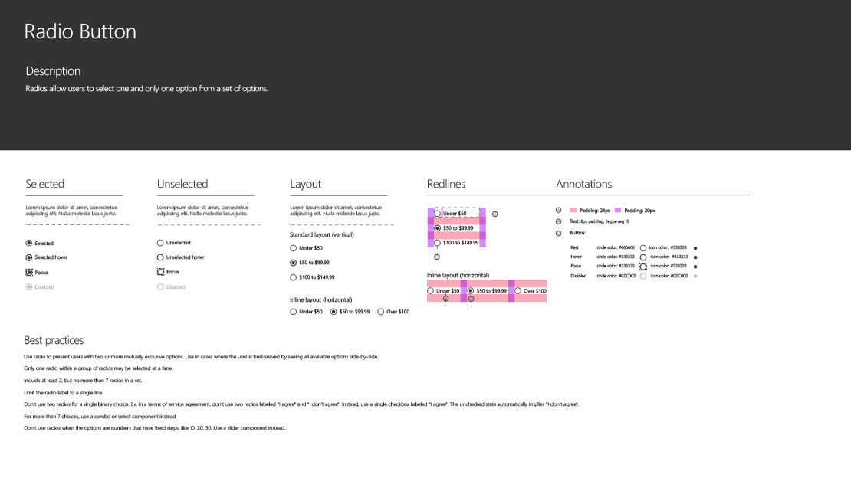Viewport: 851px width, 504px height.
Task: Click the 'Selected' section heading
Action: coord(45,184)
